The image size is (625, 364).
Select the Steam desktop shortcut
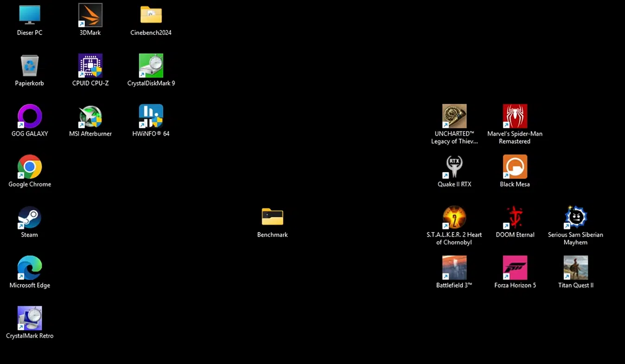pyautogui.click(x=30, y=218)
